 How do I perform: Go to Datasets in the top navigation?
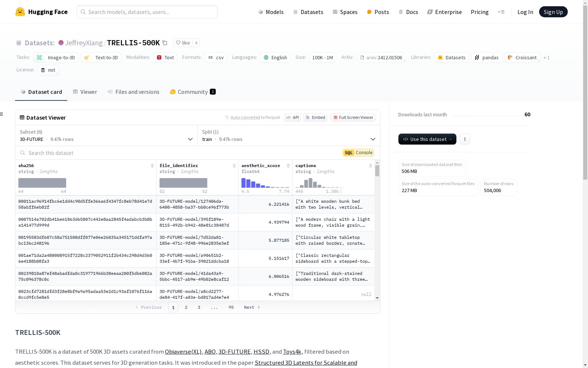coord(308,12)
